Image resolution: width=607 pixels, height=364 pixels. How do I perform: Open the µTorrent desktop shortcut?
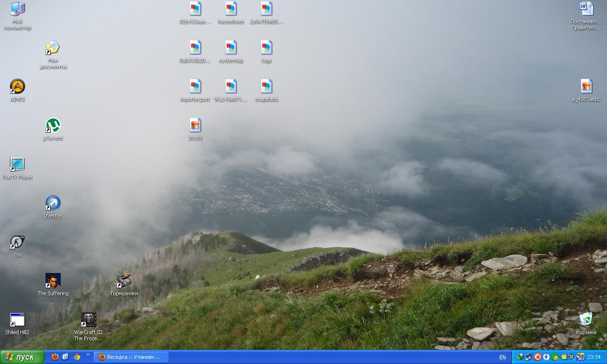pyautogui.click(x=53, y=126)
